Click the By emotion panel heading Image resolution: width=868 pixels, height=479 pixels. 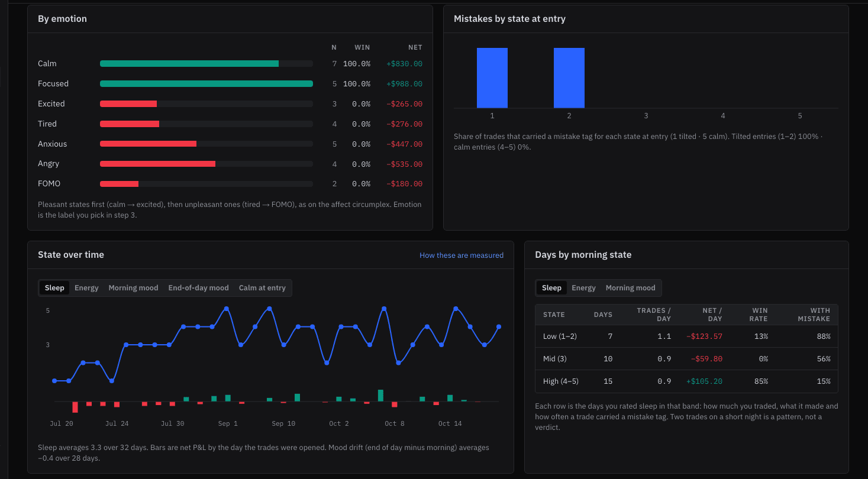coord(62,19)
